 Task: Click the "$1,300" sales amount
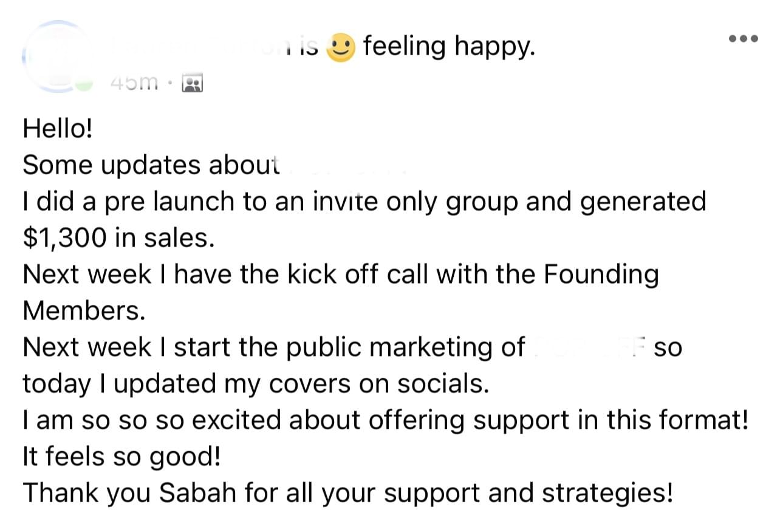coord(65,238)
